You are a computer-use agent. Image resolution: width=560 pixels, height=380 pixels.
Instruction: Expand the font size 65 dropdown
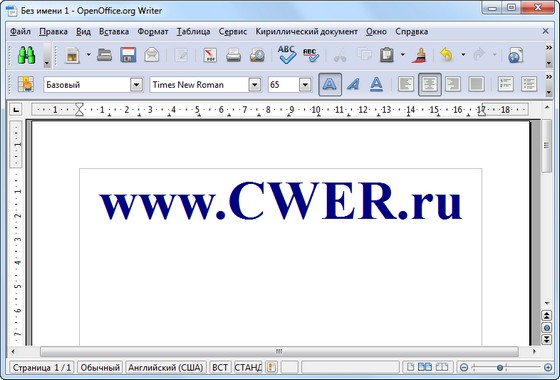tap(305, 85)
